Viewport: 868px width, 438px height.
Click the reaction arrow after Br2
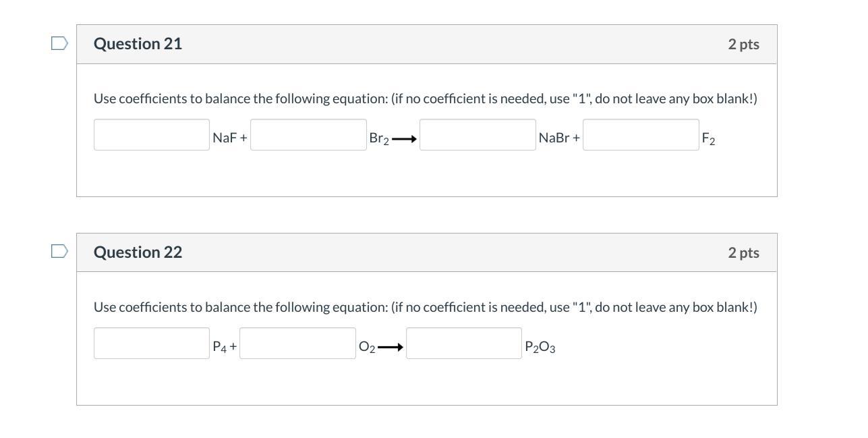tap(404, 140)
